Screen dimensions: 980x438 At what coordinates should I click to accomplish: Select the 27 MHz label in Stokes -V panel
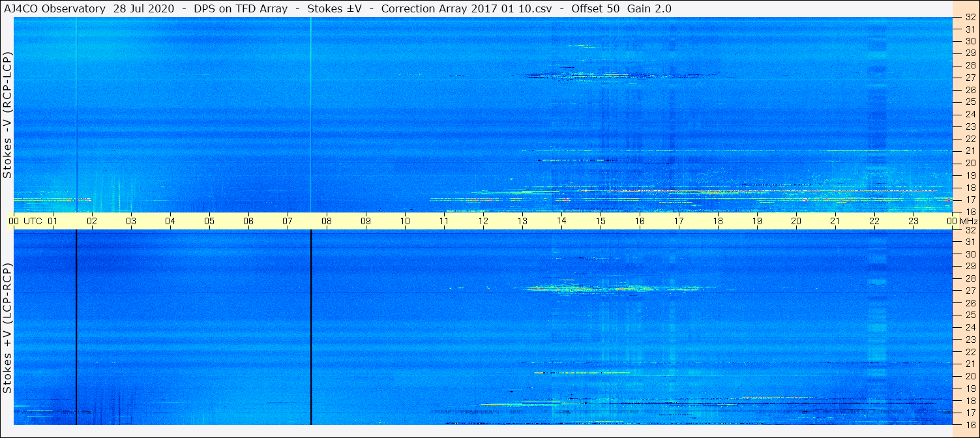(x=970, y=78)
